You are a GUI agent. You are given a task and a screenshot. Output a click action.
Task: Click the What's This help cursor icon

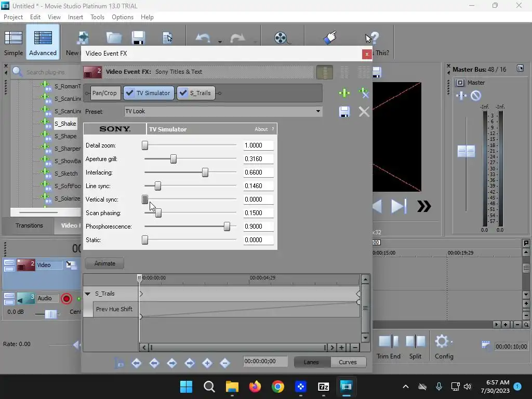(372, 38)
